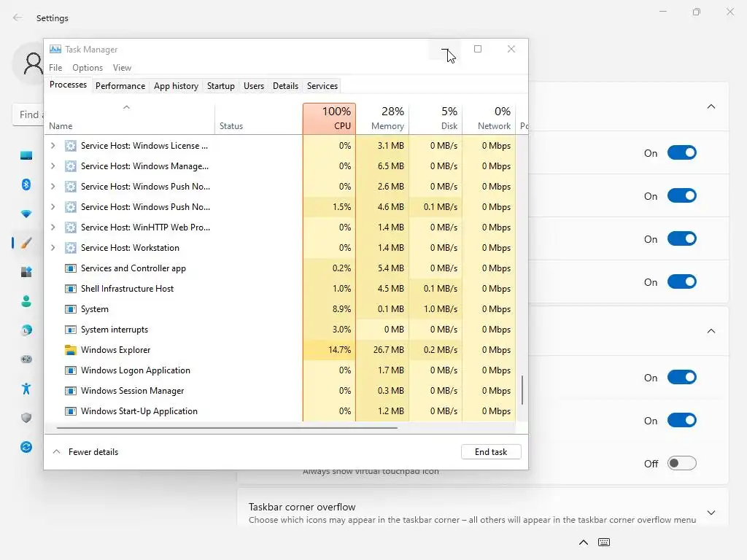Open Accessibility icon in Settings sidebar

(26, 389)
